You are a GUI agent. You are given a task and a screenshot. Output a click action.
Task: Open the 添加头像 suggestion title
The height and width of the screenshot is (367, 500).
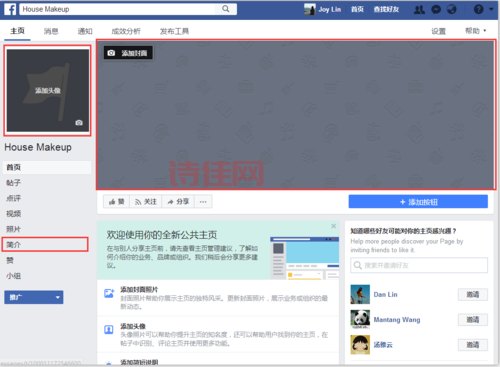(x=133, y=326)
